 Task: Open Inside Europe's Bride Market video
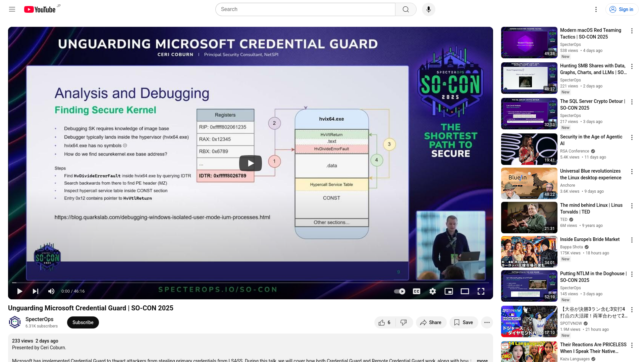590,239
